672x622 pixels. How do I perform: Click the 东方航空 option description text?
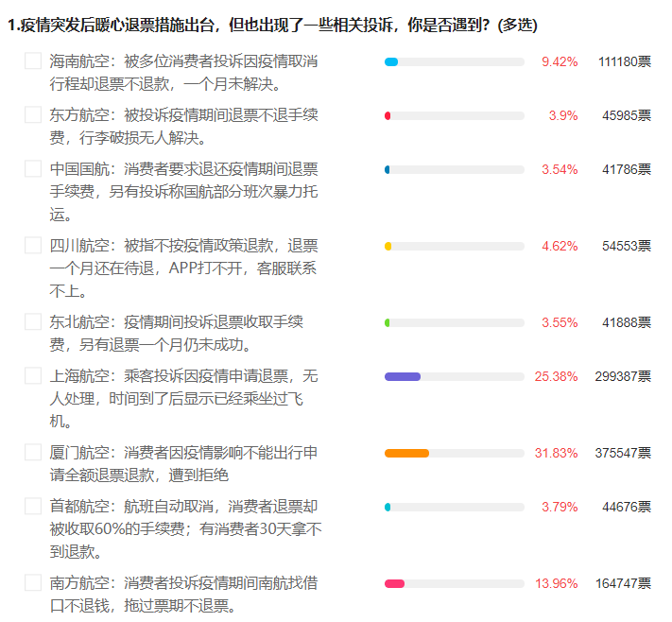tap(183, 127)
